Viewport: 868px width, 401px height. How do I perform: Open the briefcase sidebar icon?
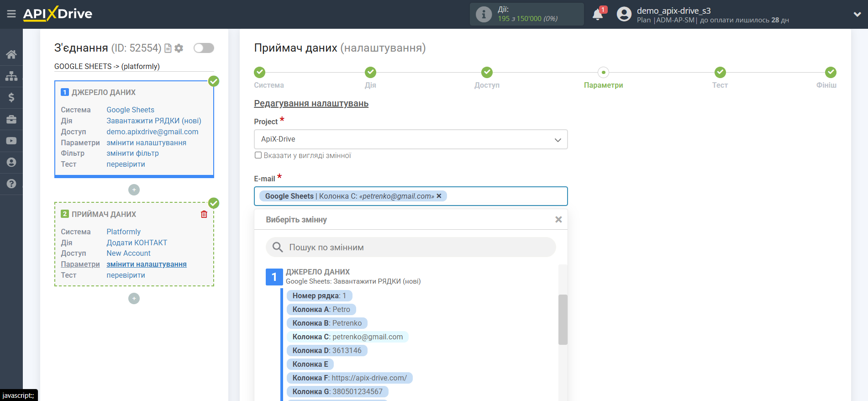tap(11, 119)
